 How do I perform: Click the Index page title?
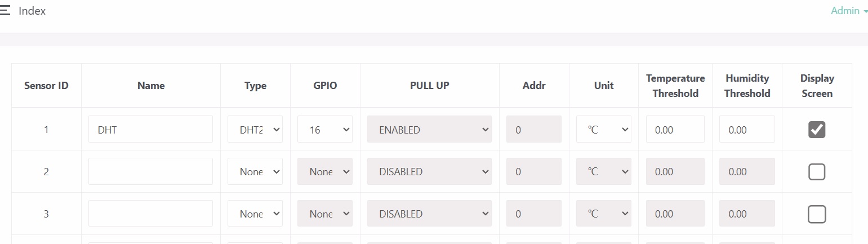32,11
